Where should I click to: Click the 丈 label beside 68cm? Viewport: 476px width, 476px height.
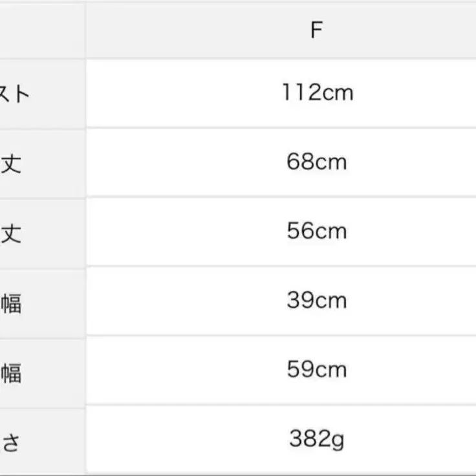11,163
